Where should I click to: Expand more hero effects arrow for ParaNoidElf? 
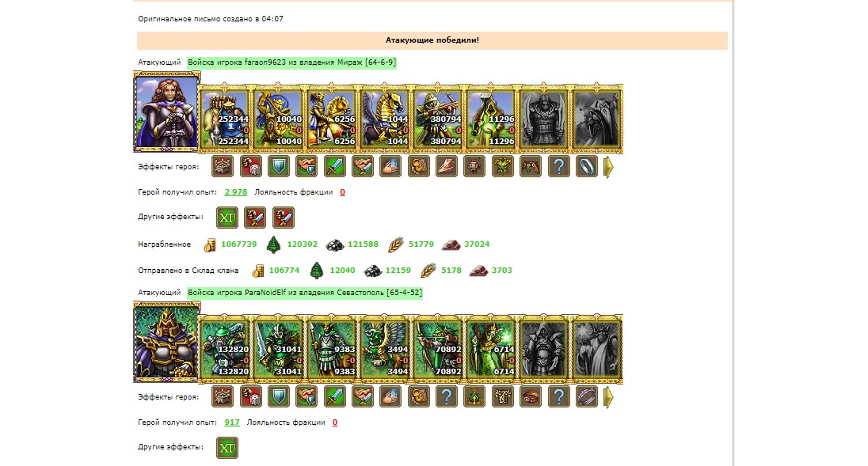click(608, 397)
